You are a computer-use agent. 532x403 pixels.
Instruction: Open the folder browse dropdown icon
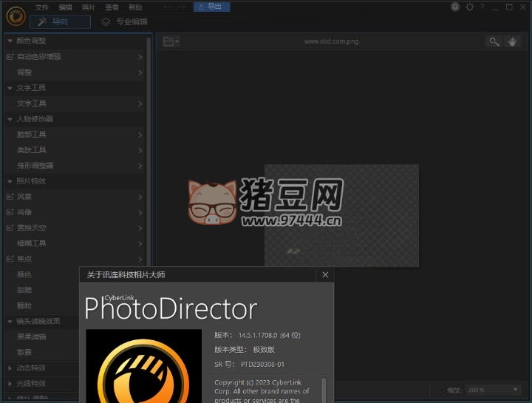[171, 42]
